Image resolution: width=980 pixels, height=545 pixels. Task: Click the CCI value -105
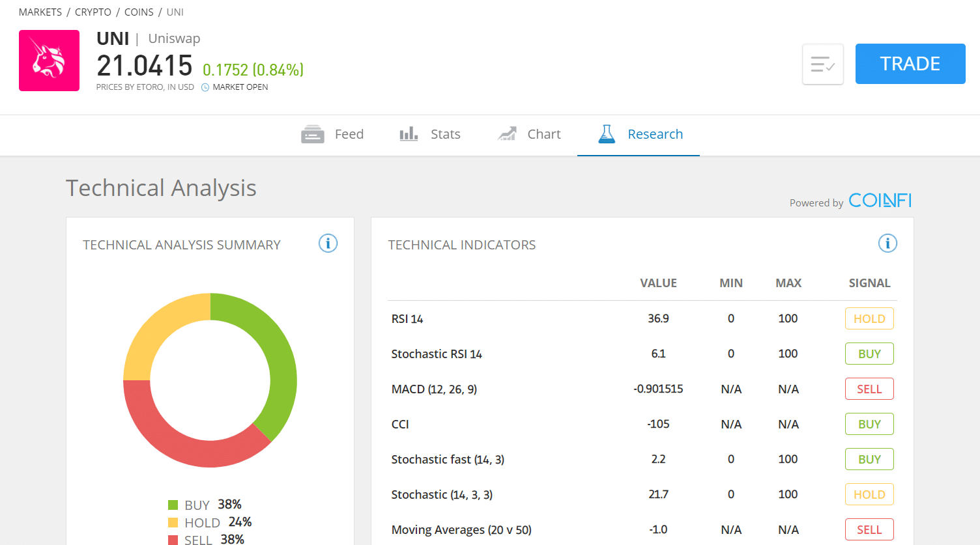coord(658,424)
